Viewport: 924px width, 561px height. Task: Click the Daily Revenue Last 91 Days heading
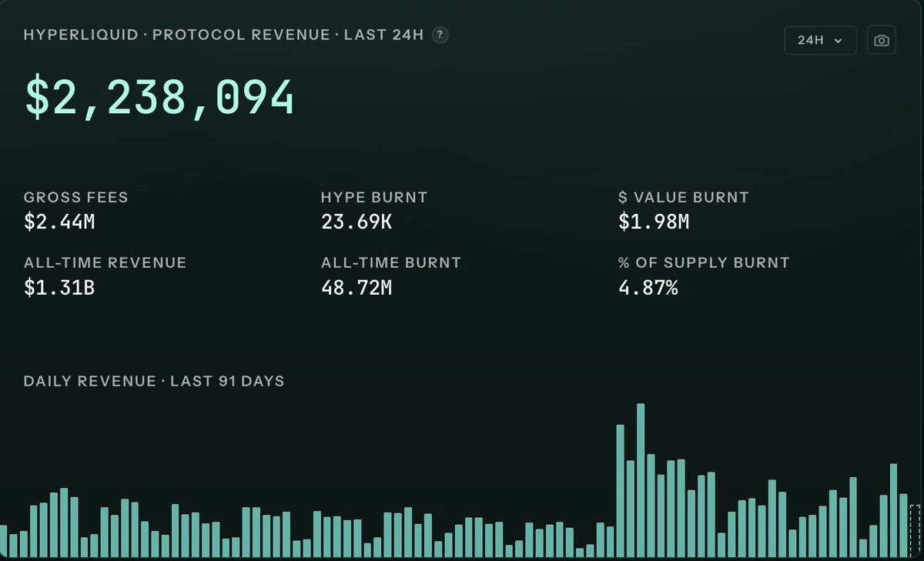tap(154, 381)
